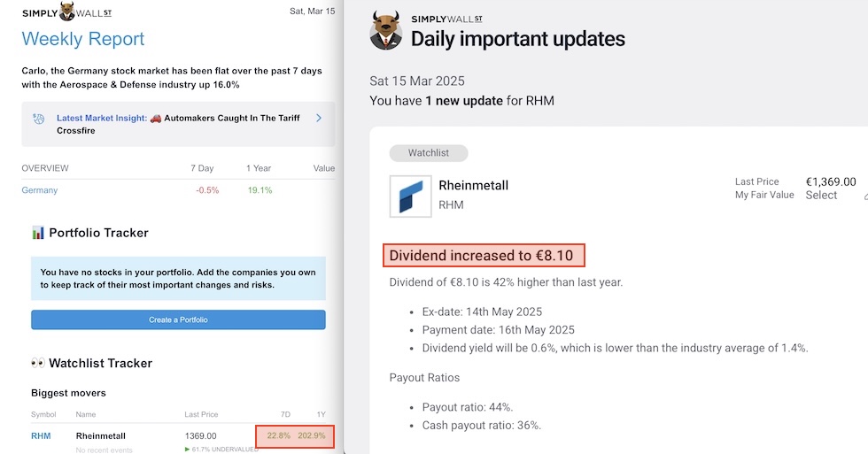
Task: Click the Watchlist tag pill
Action: [429, 152]
